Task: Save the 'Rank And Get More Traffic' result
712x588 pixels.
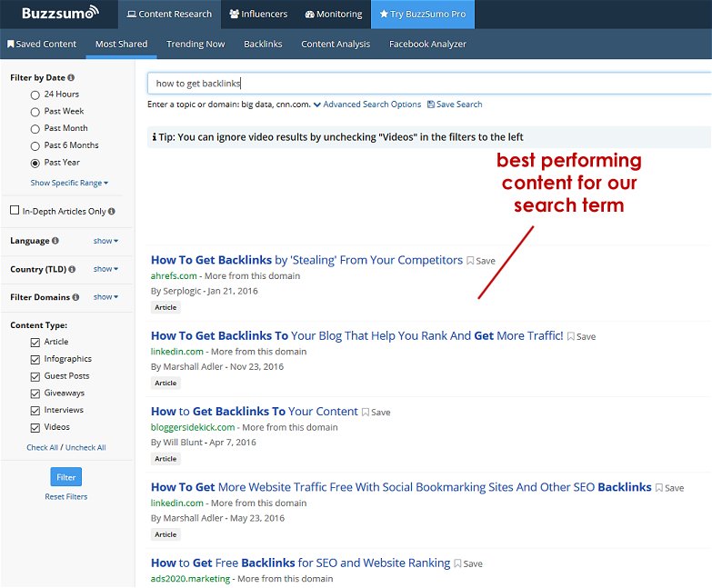Action: tap(582, 336)
